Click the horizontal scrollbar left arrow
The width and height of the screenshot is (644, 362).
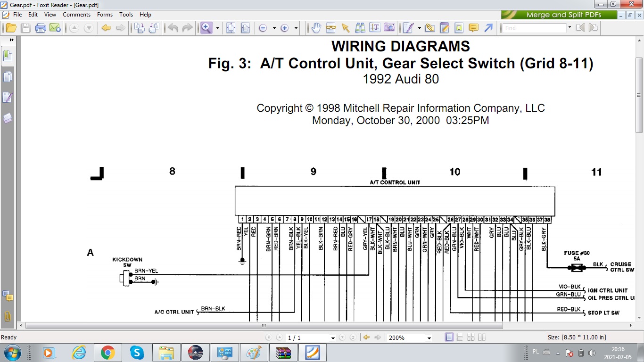21,325
